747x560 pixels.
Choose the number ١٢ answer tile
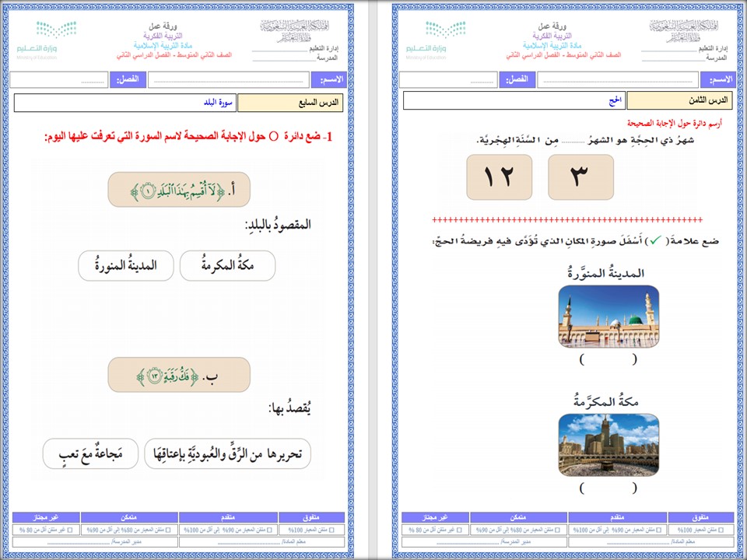[500, 177]
